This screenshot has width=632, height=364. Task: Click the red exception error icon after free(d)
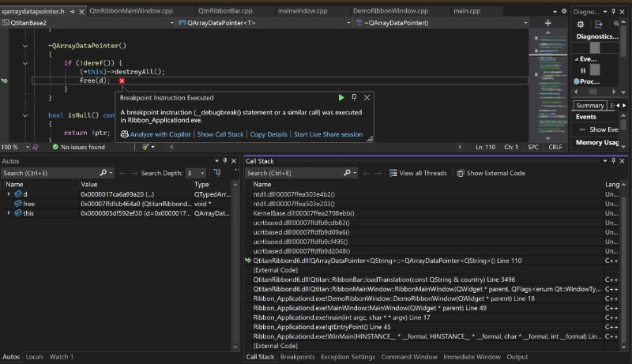point(122,81)
